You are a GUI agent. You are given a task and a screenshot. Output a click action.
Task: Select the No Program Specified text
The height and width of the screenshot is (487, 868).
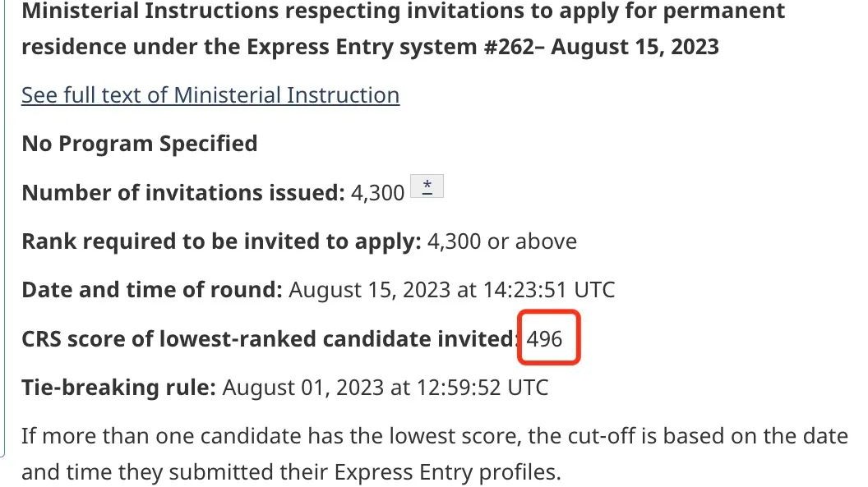click(x=140, y=144)
